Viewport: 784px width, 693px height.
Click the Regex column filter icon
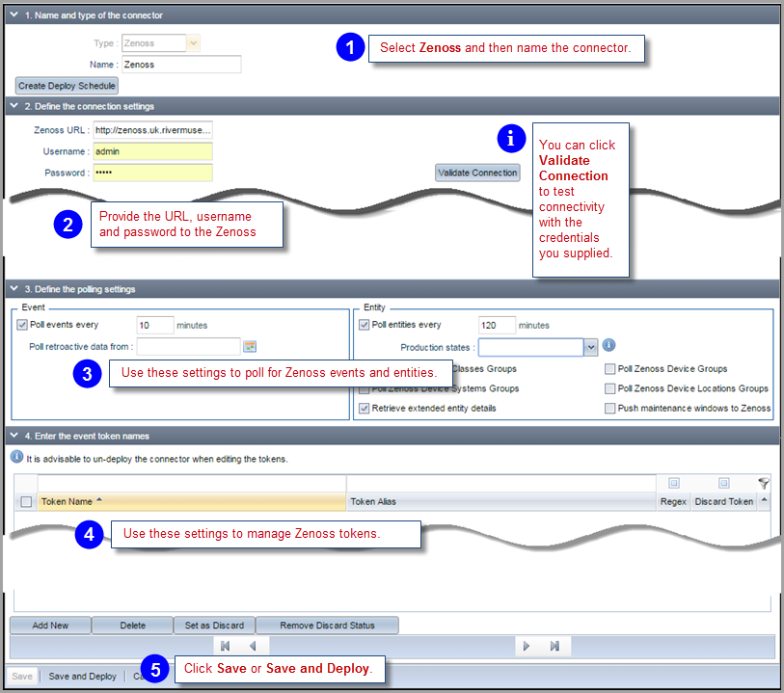point(673,483)
